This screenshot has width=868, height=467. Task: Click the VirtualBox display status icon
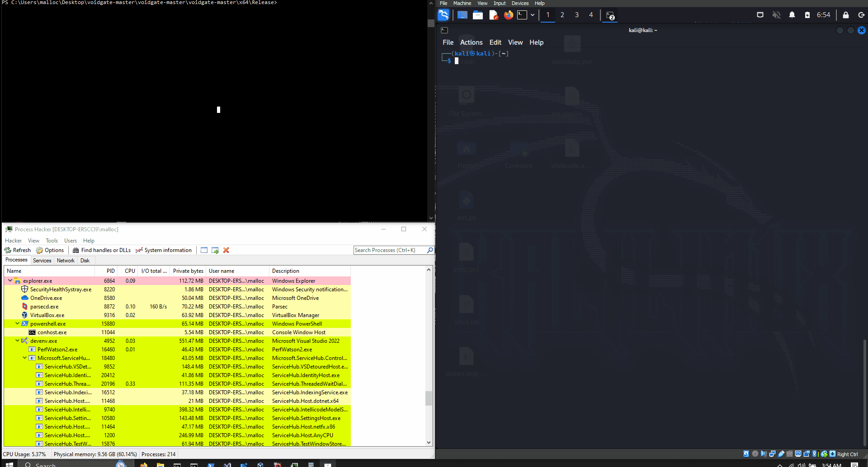(798, 454)
